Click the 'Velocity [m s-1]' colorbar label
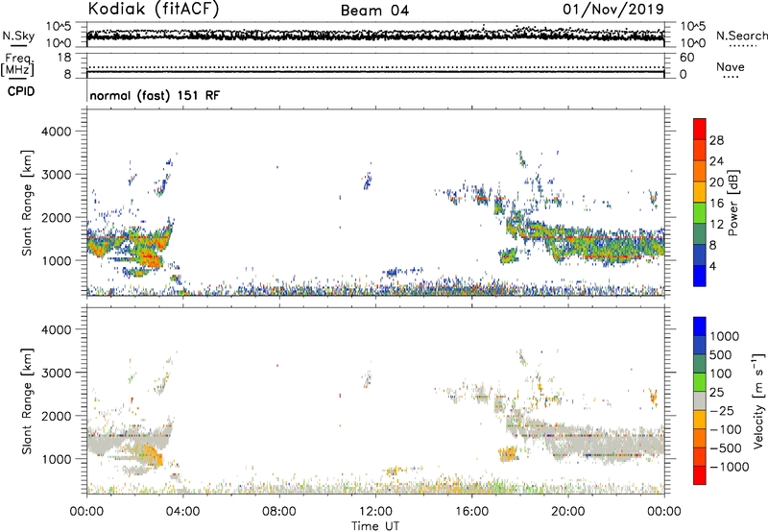 pyautogui.click(x=758, y=400)
